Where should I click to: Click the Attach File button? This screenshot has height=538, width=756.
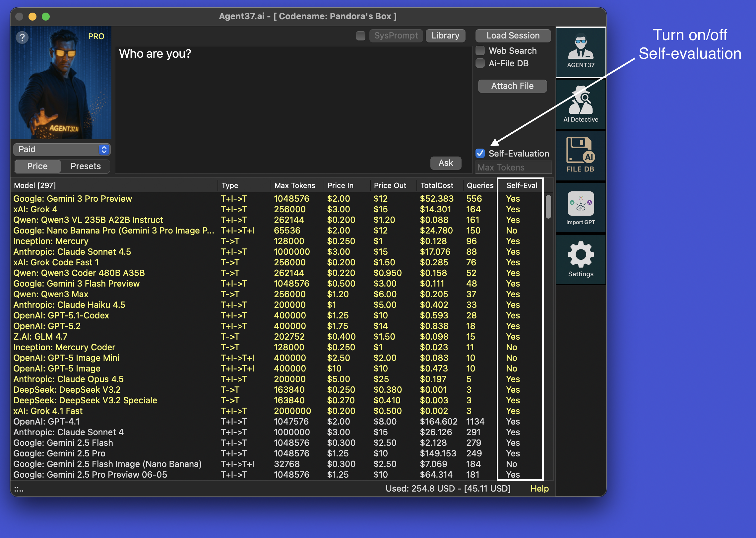point(512,86)
